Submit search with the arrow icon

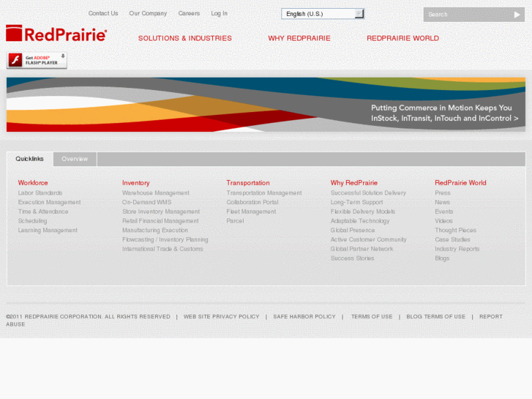tap(517, 15)
